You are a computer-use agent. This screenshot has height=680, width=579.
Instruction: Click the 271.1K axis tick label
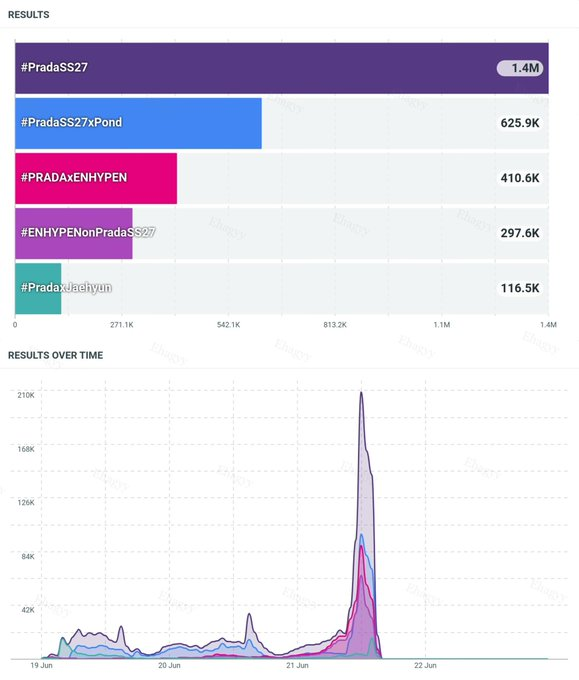pos(122,325)
